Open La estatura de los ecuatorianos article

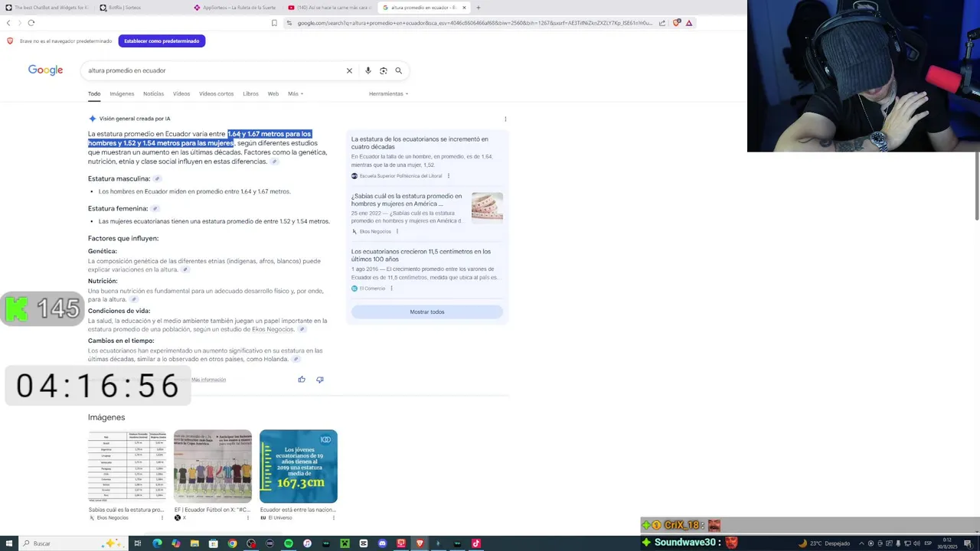click(420, 143)
